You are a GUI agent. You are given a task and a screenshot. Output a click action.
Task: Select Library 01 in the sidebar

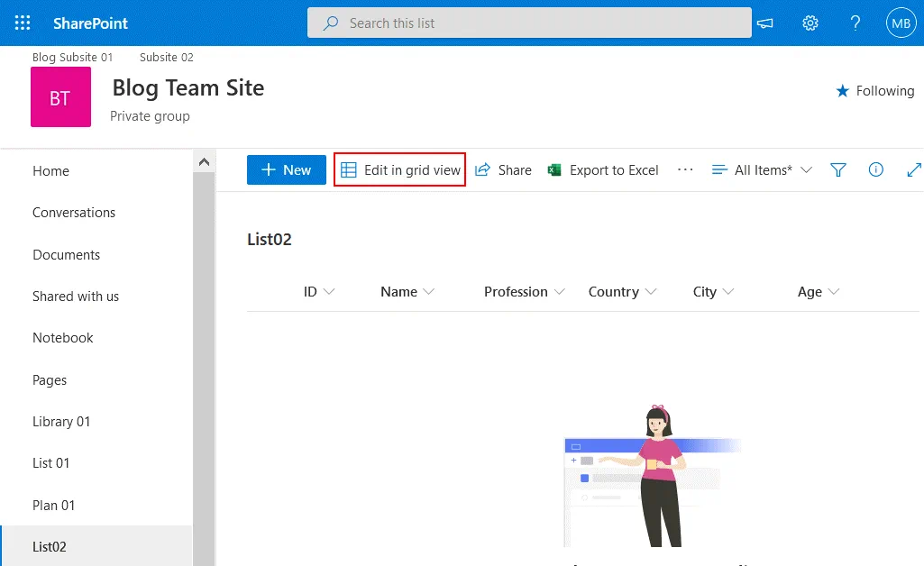[x=61, y=422]
